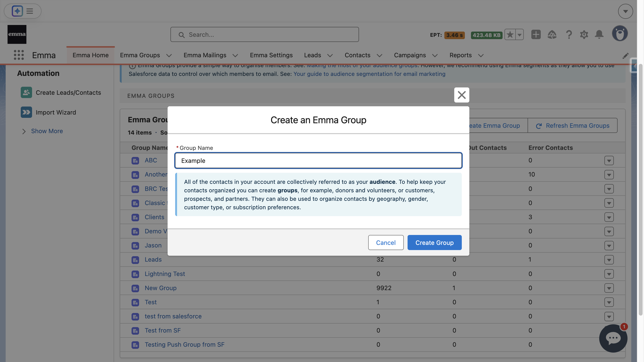Click the extension sparkle icon at top left

point(17,11)
